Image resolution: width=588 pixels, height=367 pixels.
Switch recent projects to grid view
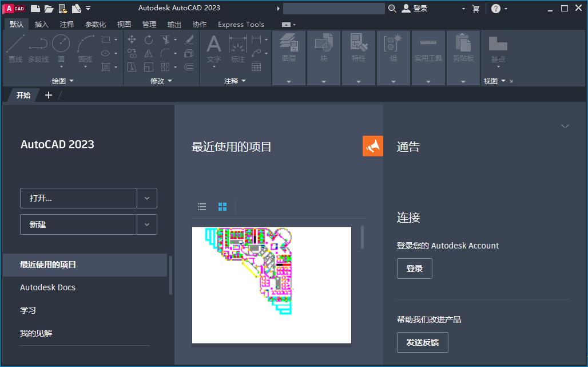click(x=223, y=207)
